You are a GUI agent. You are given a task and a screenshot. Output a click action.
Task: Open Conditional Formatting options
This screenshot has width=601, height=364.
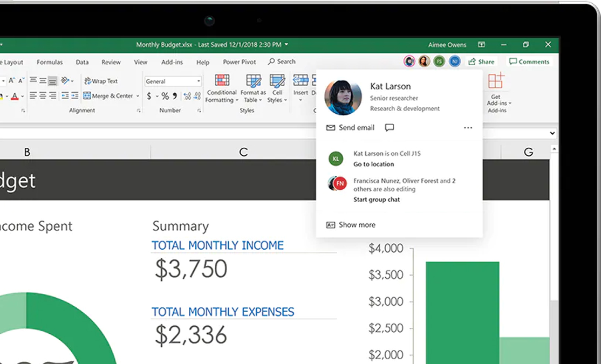(222, 89)
